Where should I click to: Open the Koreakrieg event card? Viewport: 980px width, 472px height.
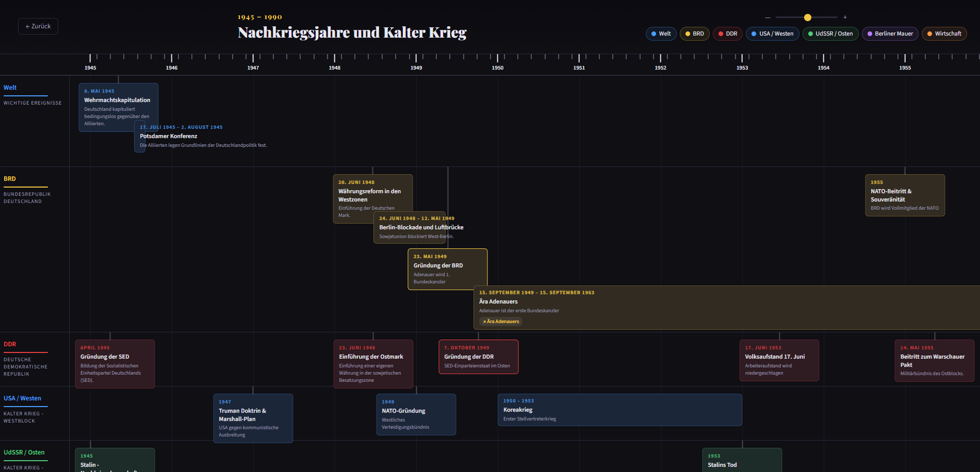pyautogui.click(x=620, y=410)
